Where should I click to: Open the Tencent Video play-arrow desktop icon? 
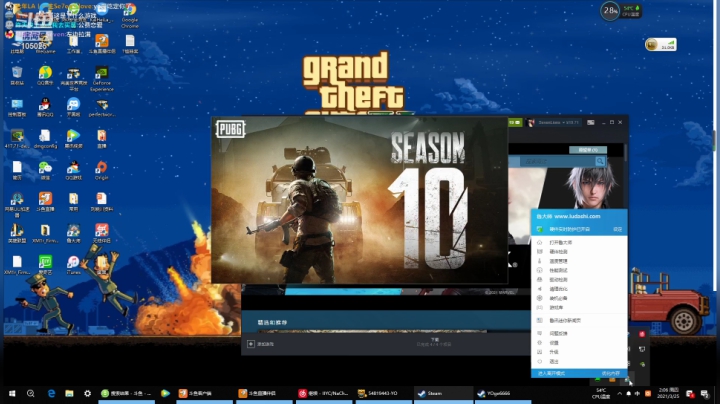point(73,139)
